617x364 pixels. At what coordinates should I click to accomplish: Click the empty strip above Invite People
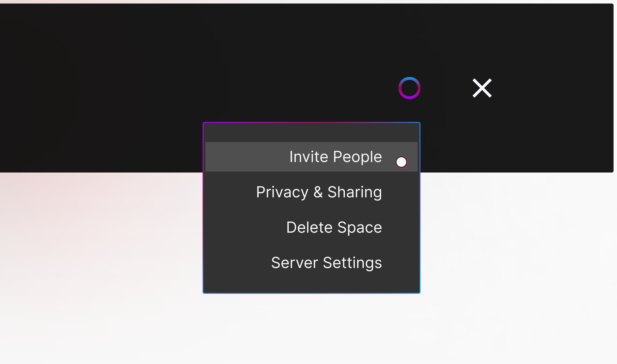coord(311,133)
